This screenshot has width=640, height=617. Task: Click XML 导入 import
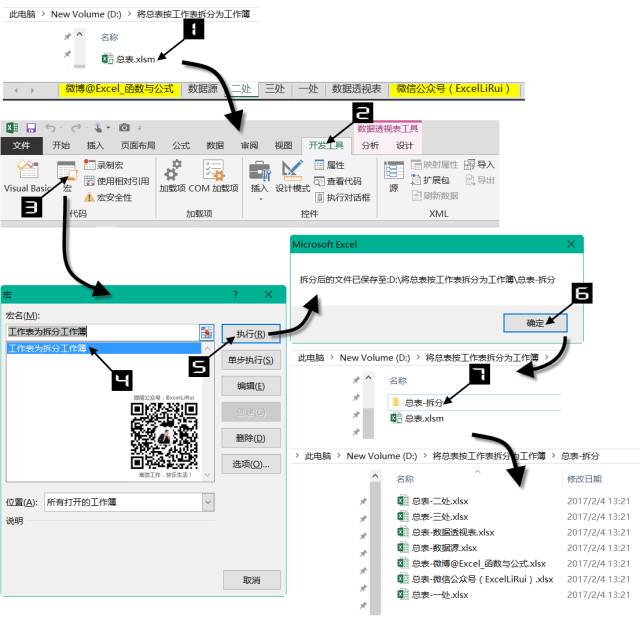point(480,164)
